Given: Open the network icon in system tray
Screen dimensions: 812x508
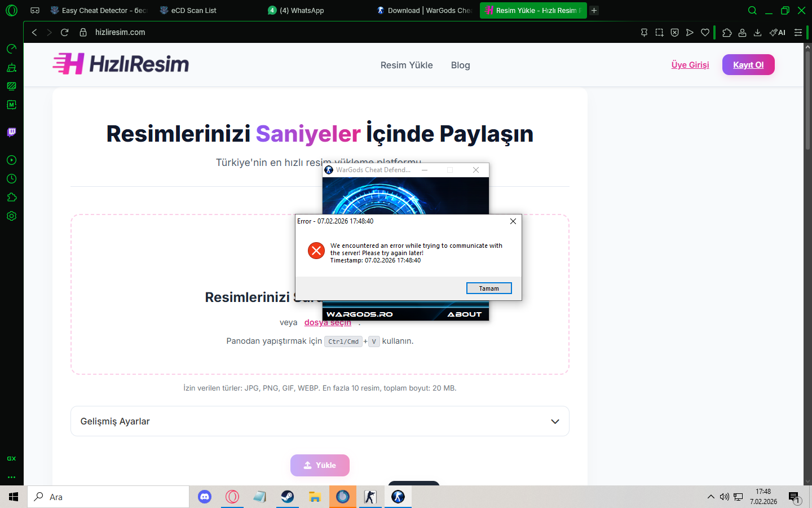Looking at the screenshot, I should tap(738, 497).
